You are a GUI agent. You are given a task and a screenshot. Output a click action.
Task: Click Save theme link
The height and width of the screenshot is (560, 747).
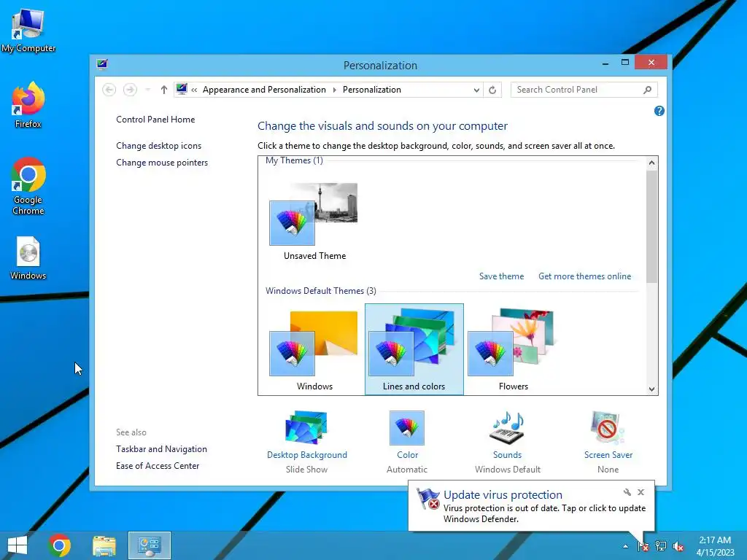pyautogui.click(x=501, y=276)
